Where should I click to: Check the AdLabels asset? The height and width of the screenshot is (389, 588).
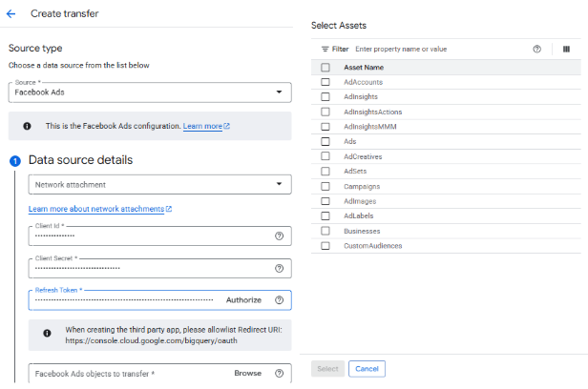325,215
